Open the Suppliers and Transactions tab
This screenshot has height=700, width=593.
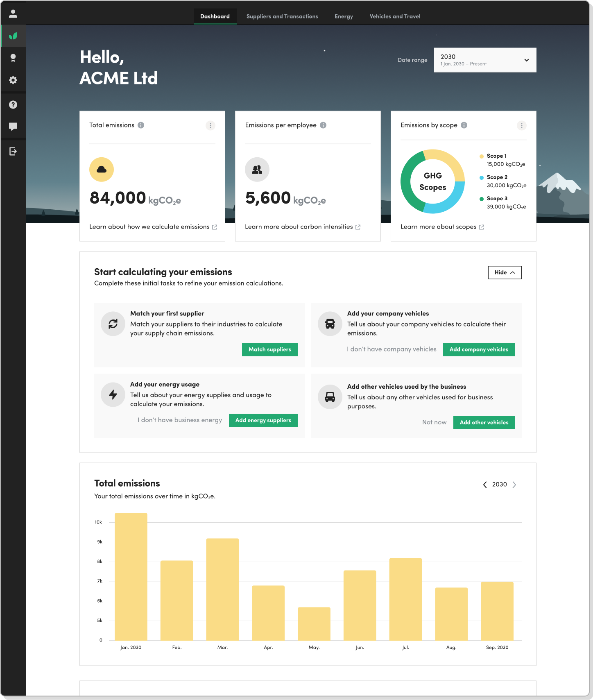282,16
